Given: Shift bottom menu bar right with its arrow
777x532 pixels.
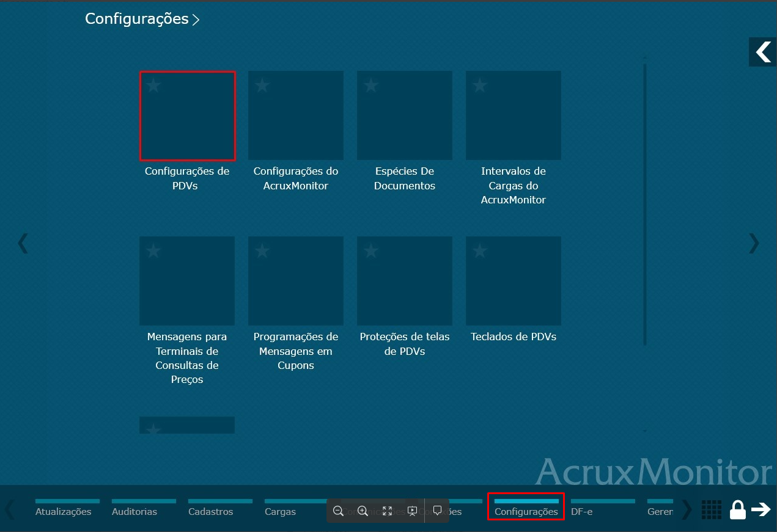Looking at the screenshot, I should 687,509.
